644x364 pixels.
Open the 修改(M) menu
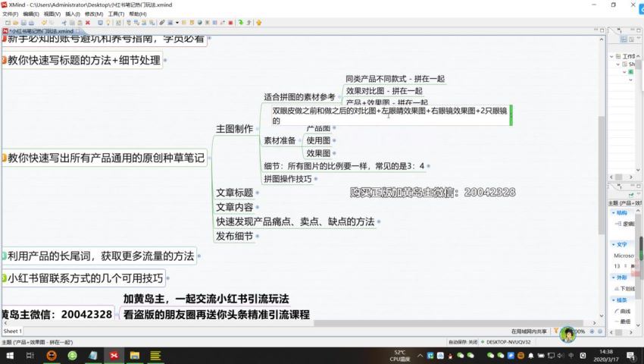click(94, 14)
